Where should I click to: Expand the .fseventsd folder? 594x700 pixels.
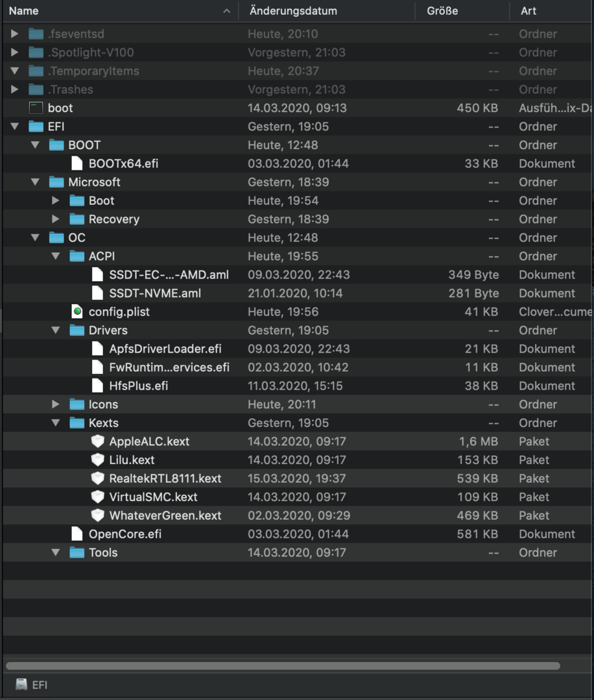click(15, 34)
